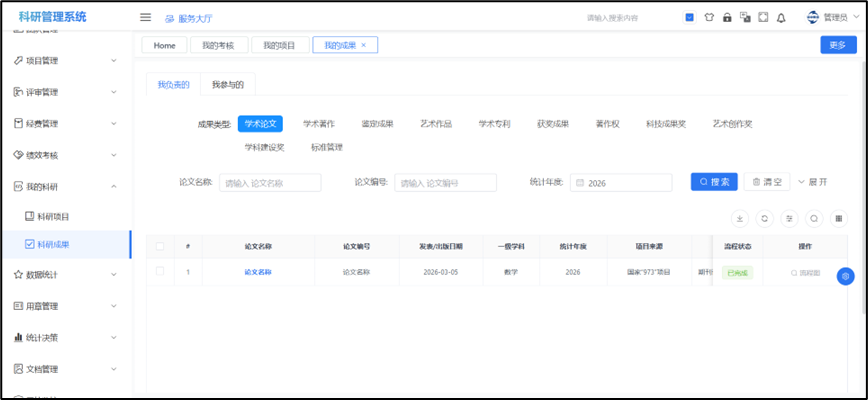The width and height of the screenshot is (868, 400).
Task: Expand more filters with 展开
Action: click(x=812, y=182)
